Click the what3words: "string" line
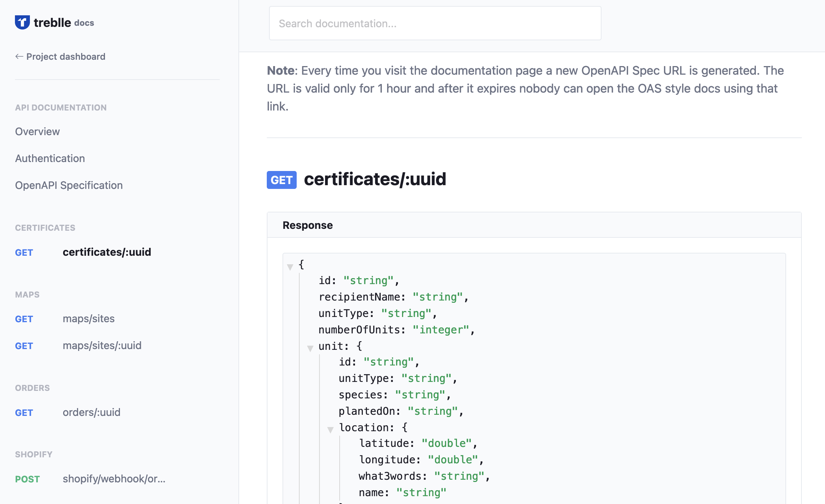The height and width of the screenshot is (504, 825). 424,476
